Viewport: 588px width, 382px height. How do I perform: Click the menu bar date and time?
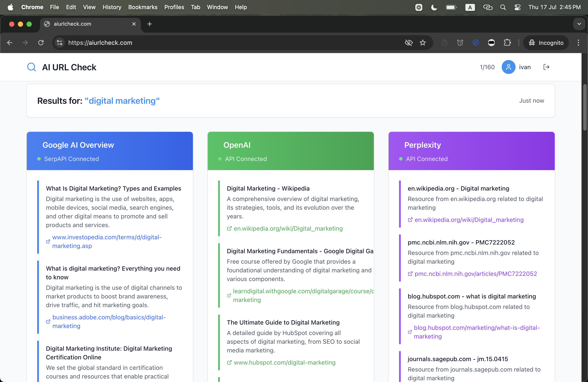(554, 7)
